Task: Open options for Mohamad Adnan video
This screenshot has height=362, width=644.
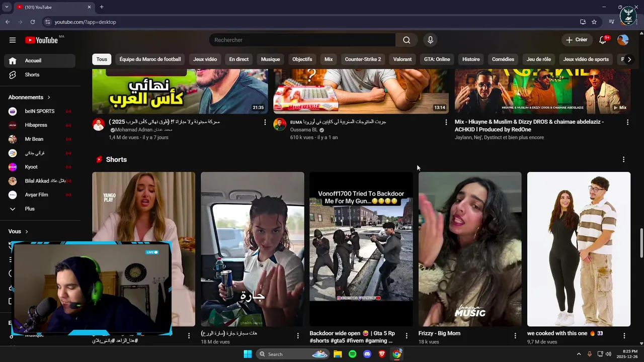Action: [265, 122]
